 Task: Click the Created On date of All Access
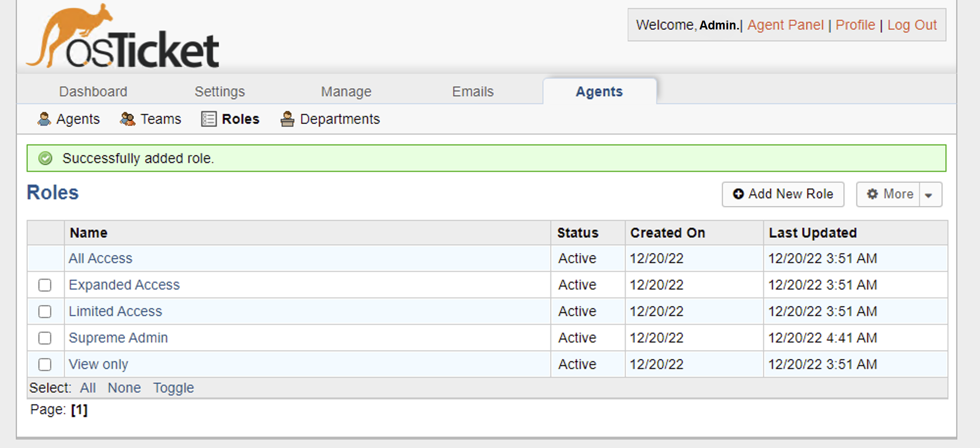(x=657, y=258)
